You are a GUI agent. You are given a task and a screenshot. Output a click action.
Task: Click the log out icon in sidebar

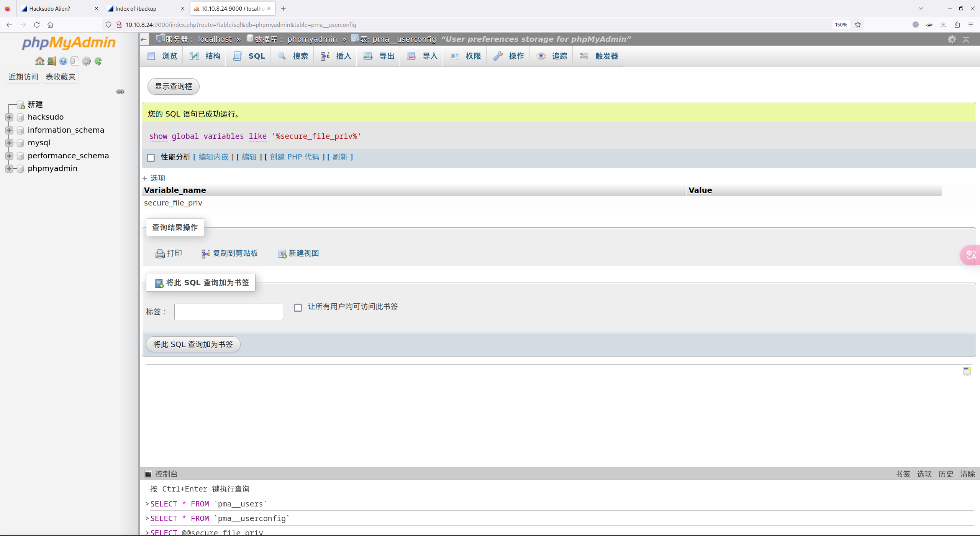[52, 61]
